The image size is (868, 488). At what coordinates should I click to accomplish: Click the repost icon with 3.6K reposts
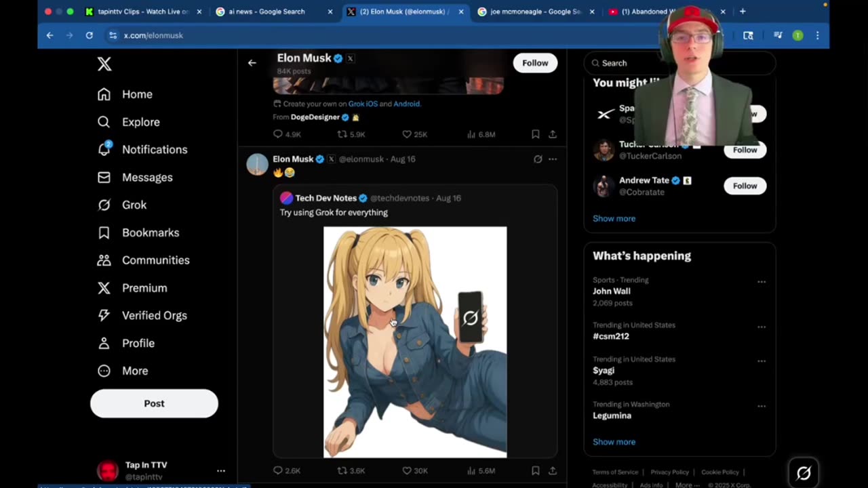coord(342,470)
